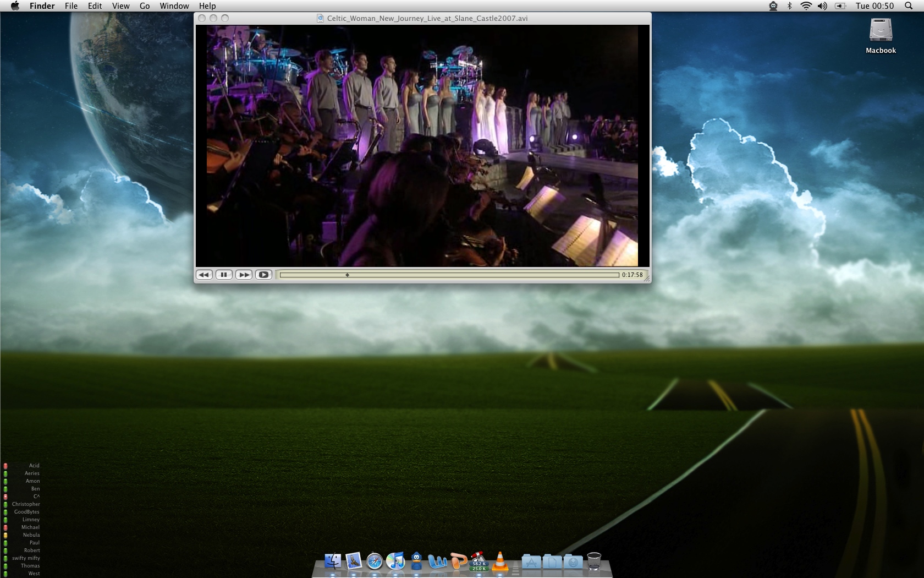Image resolution: width=924 pixels, height=578 pixels.
Task: Open the Applications folder stack in Dock
Action: pos(531,561)
